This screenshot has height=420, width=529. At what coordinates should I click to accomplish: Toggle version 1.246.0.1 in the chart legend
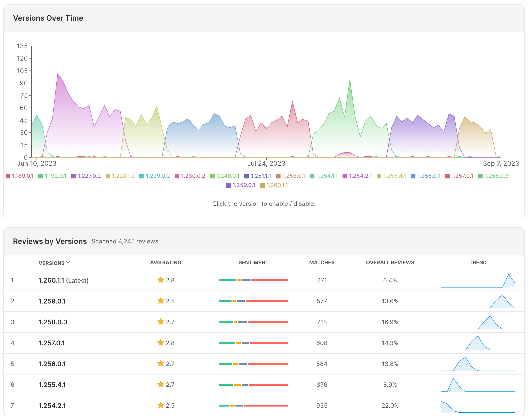(x=225, y=176)
